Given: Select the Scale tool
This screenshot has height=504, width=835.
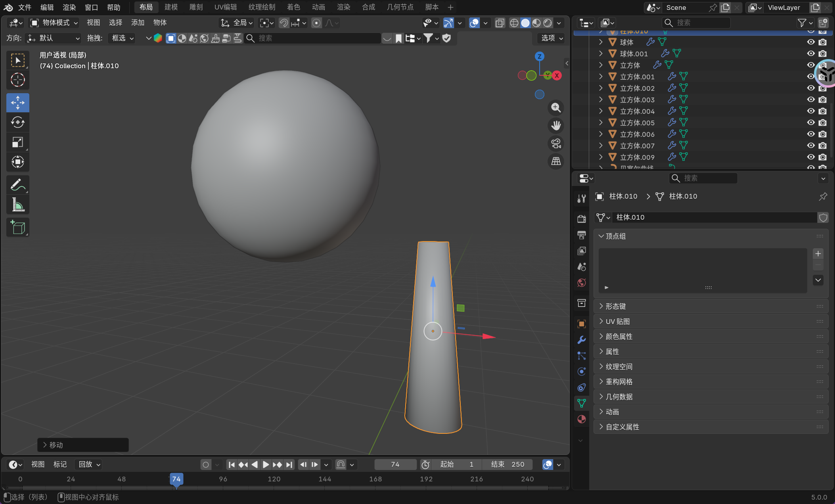Looking at the screenshot, I should (x=17, y=142).
